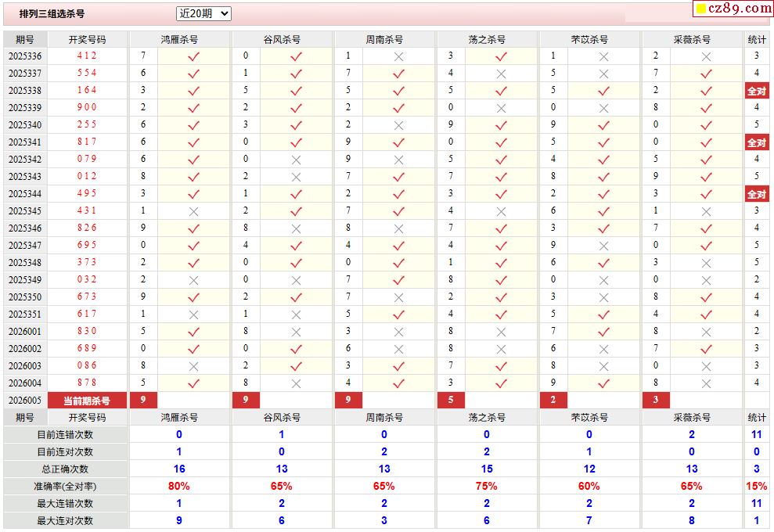
Task: Click the gray cross for 采薇杀号 in row 2026004
Action: 706,383
